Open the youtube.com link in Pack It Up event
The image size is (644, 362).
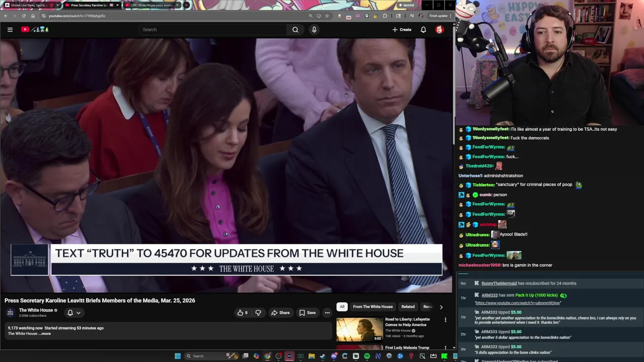point(517,303)
